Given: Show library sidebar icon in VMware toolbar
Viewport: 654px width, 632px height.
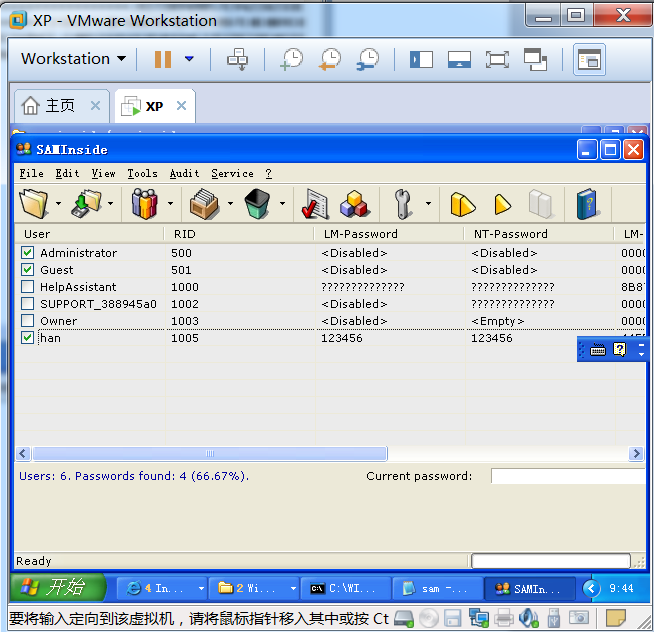Looking at the screenshot, I should click(x=421, y=59).
